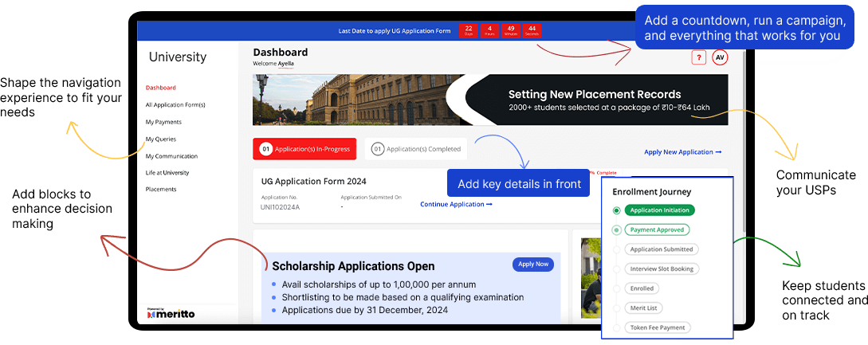Select the Merit List journey step

643,308
